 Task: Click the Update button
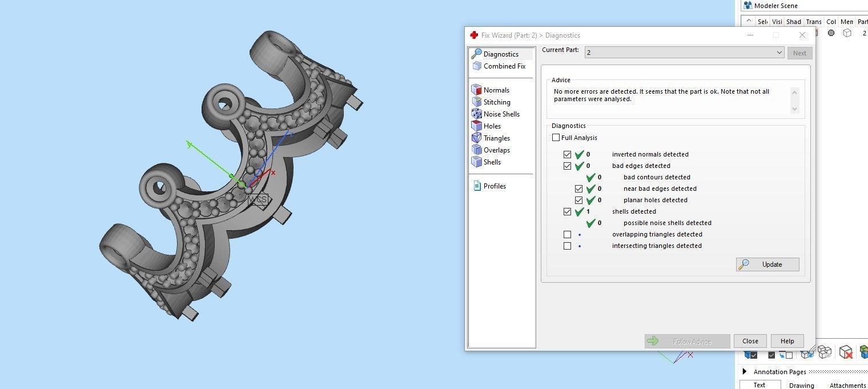point(767,264)
